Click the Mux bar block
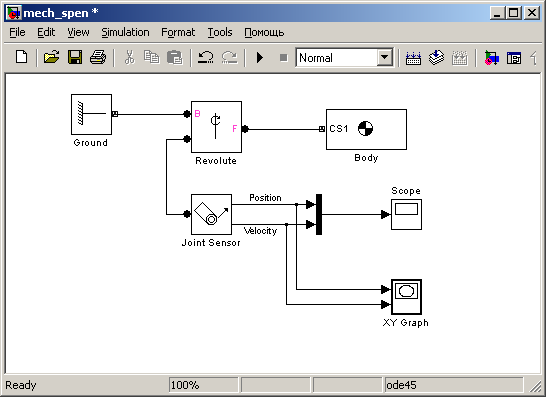The image size is (546, 397). 319,215
